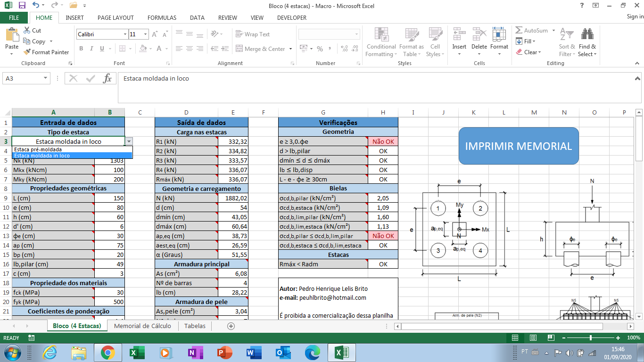The width and height of the screenshot is (644, 362).
Task: Open the Fill dropdown
Action: coord(526,41)
